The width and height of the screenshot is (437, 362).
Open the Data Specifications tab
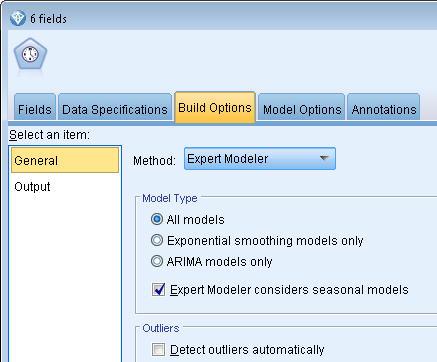[x=115, y=108]
